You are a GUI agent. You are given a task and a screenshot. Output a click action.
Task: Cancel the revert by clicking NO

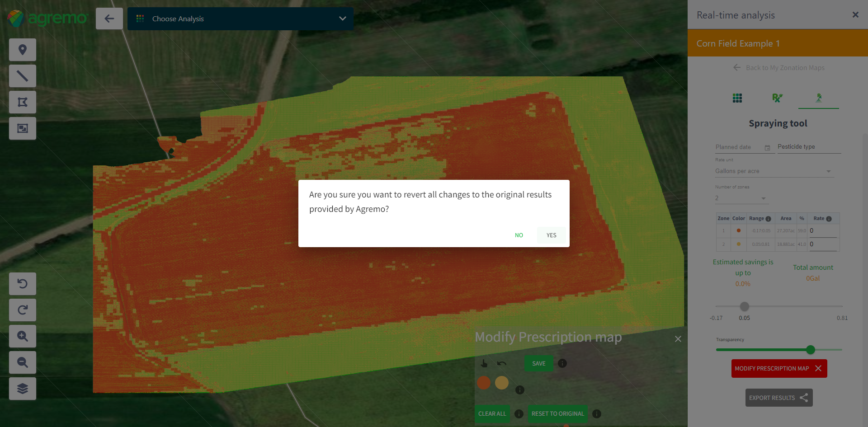pyautogui.click(x=519, y=235)
